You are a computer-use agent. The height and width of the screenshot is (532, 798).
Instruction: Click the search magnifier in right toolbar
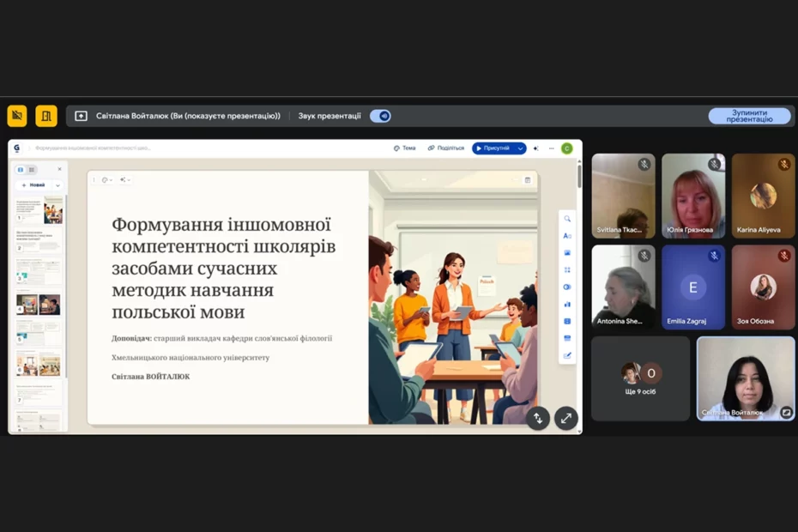point(567,219)
